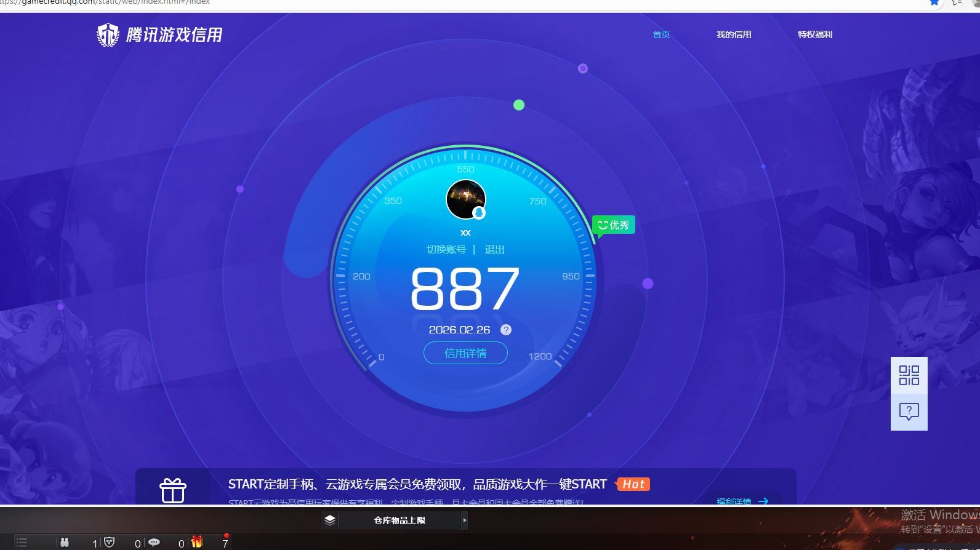
Task: Click the list menu icon in bottom bar
Action: point(22,542)
